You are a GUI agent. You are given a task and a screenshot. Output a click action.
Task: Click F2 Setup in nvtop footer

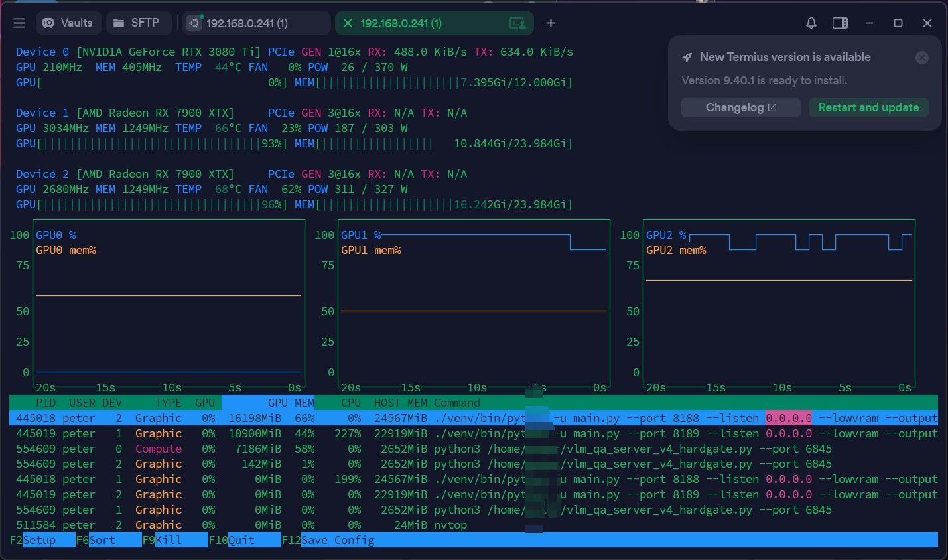click(42, 540)
